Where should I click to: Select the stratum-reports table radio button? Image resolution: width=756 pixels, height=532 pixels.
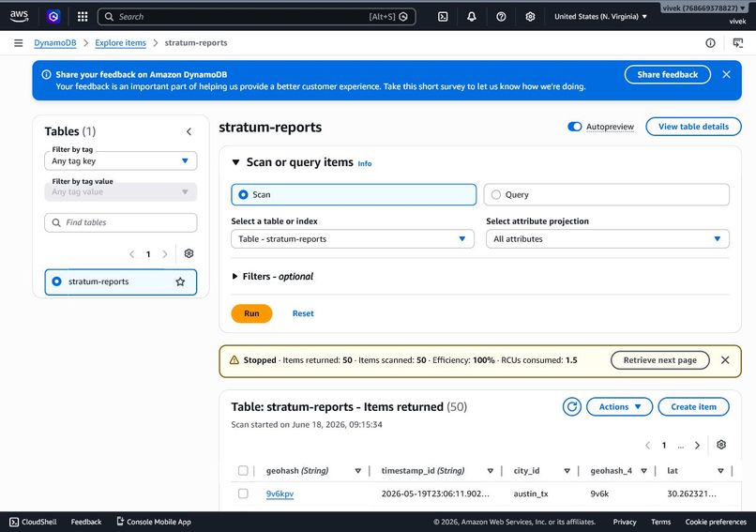tap(57, 281)
